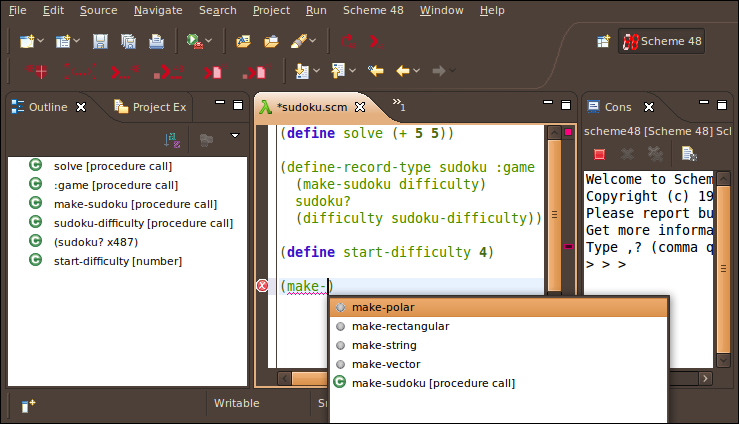Expand the second New toolbar dropdown arrow
This screenshot has height=424, width=739.
pos(77,41)
